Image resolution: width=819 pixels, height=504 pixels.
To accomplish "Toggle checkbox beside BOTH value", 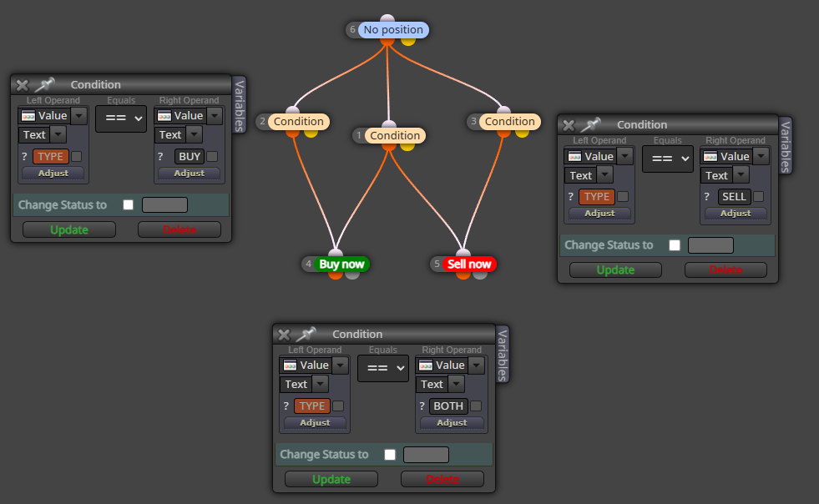I will point(476,406).
